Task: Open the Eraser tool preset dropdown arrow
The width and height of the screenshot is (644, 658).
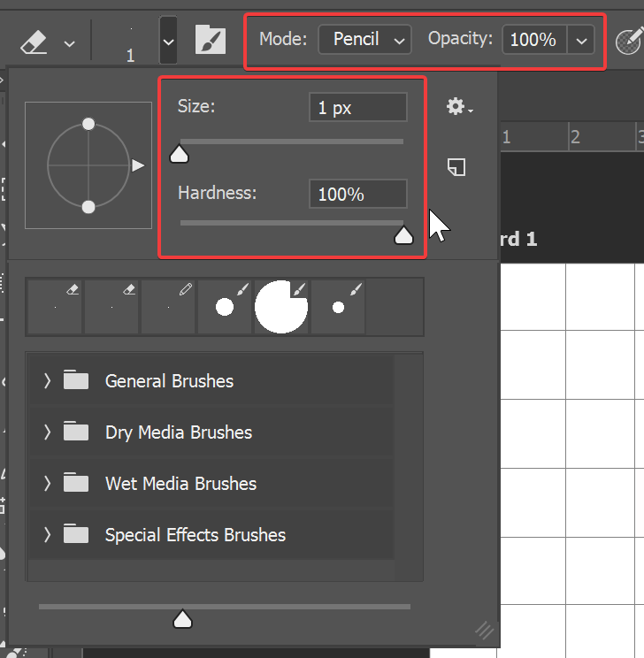Action: click(x=69, y=43)
